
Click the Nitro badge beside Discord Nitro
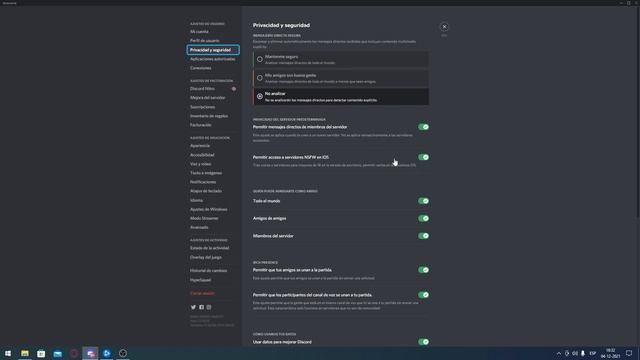(x=234, y=89)
